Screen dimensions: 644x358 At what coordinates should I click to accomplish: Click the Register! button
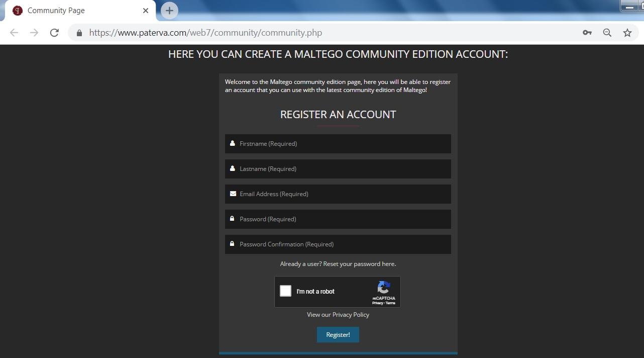point(338,335)
